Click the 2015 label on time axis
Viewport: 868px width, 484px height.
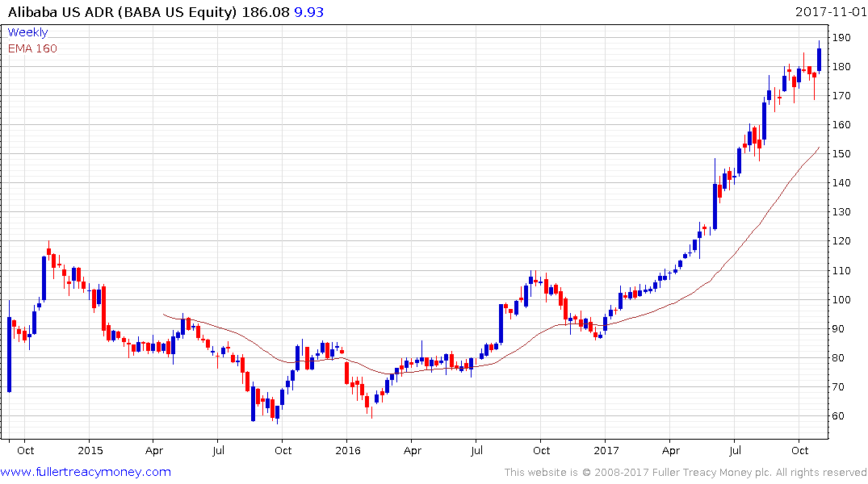tap(90, 450)
